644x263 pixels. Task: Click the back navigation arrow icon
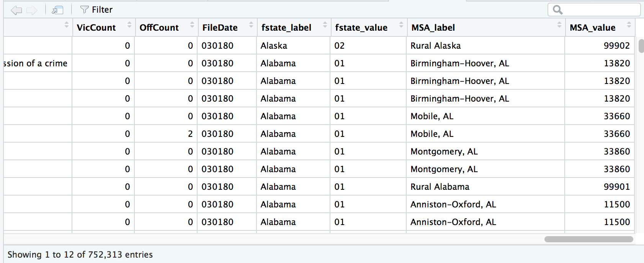click(16, 10)
